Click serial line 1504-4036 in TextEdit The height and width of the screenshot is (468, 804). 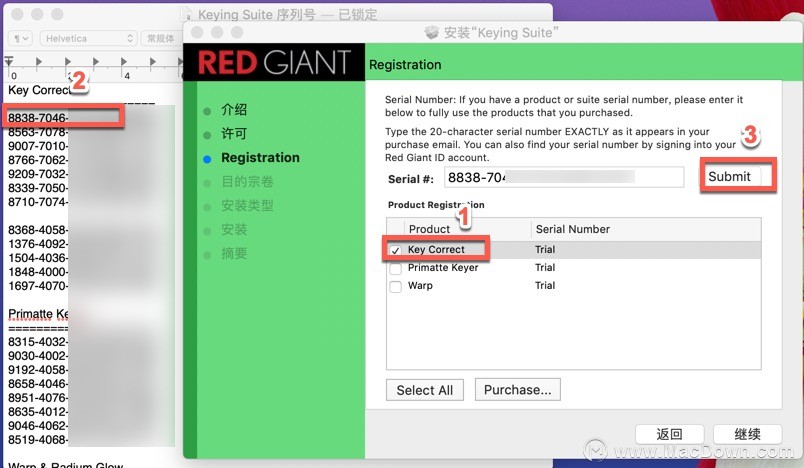tap(37, 258)
